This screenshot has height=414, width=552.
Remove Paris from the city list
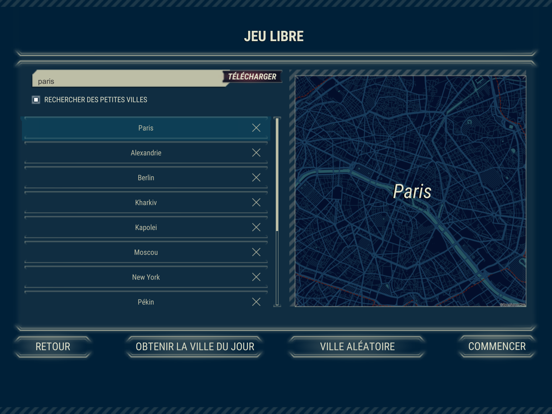click(x=256, y=128)
